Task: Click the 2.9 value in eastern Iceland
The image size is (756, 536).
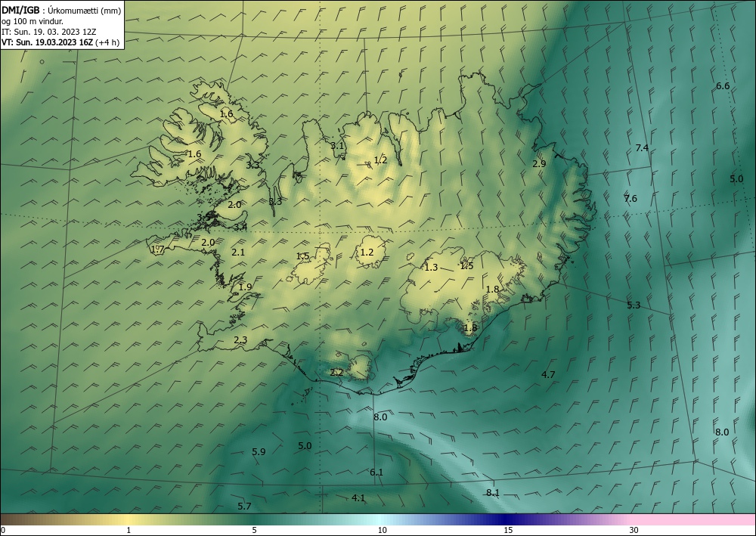Action: tap(539, 164)
